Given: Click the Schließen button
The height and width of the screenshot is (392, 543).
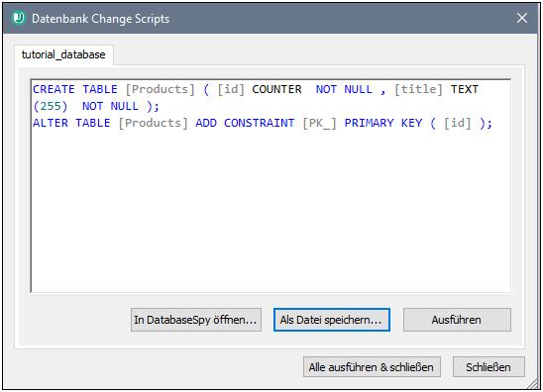Looking at the screenshot, I should pos(489,367).
